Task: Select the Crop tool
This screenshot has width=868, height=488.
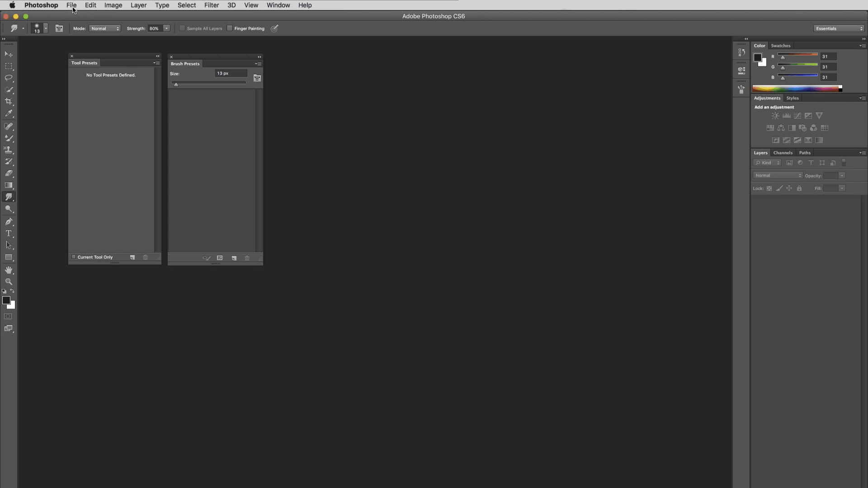Action: point(9,102)
